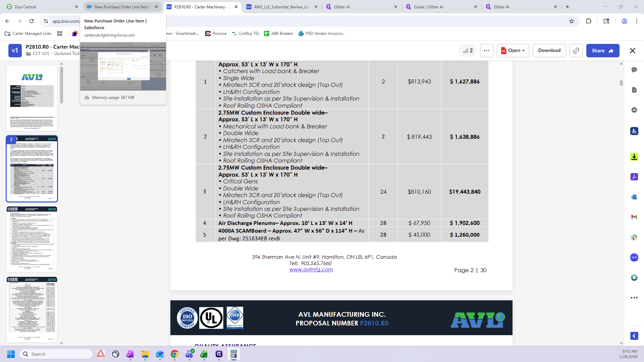Open more options ellipsis button in header
Screen dimensions: 644x362
click(486, 51)
